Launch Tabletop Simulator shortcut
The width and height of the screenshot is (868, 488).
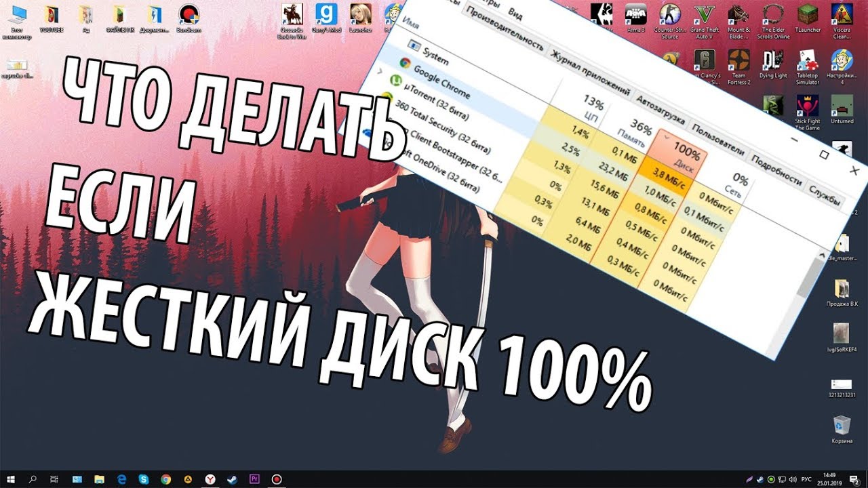(x=808, y=68)
